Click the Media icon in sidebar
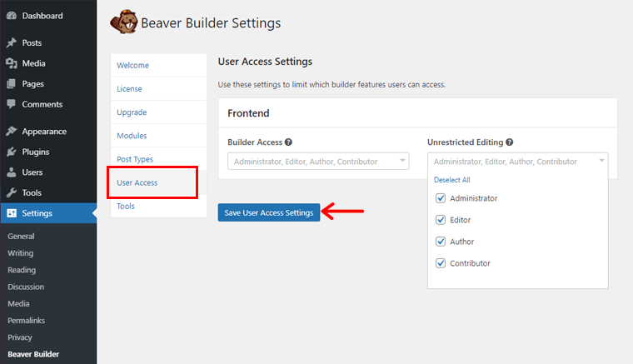The width and height of the screenshot is (633, 364). tap(11, 63)
